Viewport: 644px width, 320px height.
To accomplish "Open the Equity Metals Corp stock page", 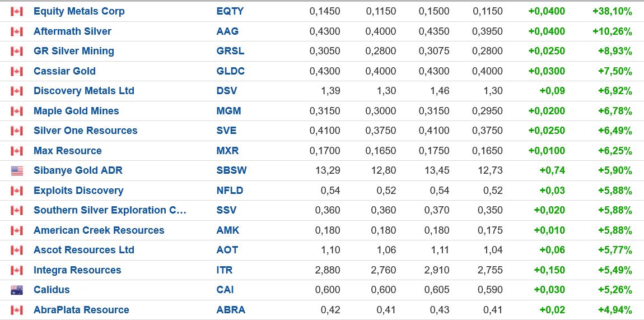I will [x=79, y=11].
